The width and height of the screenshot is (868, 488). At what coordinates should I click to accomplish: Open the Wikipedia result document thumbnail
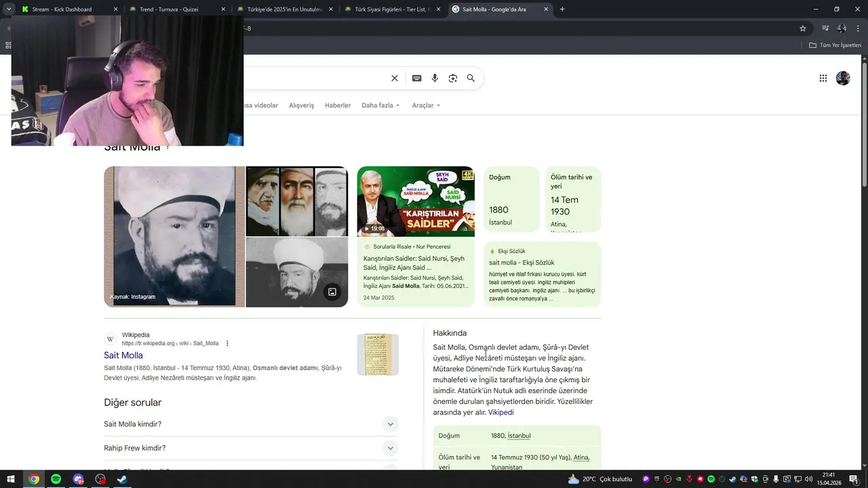[x=378, y=354]
